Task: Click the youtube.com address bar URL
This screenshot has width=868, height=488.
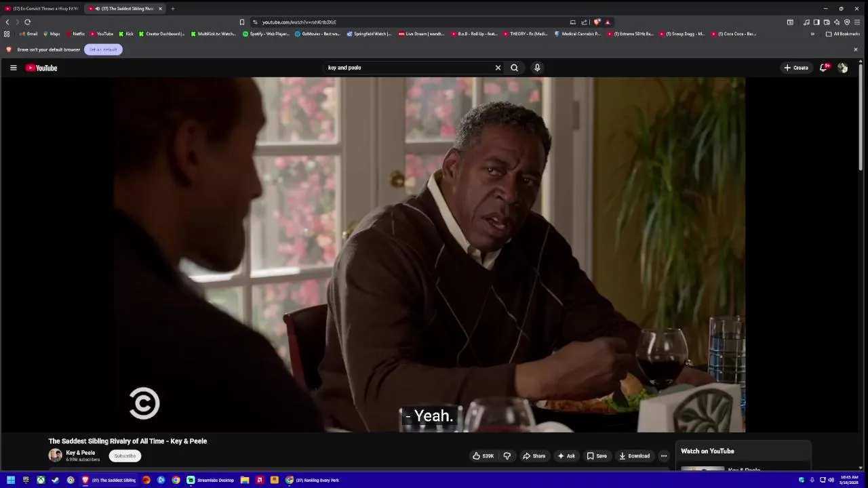Action: tap(299, 22)
